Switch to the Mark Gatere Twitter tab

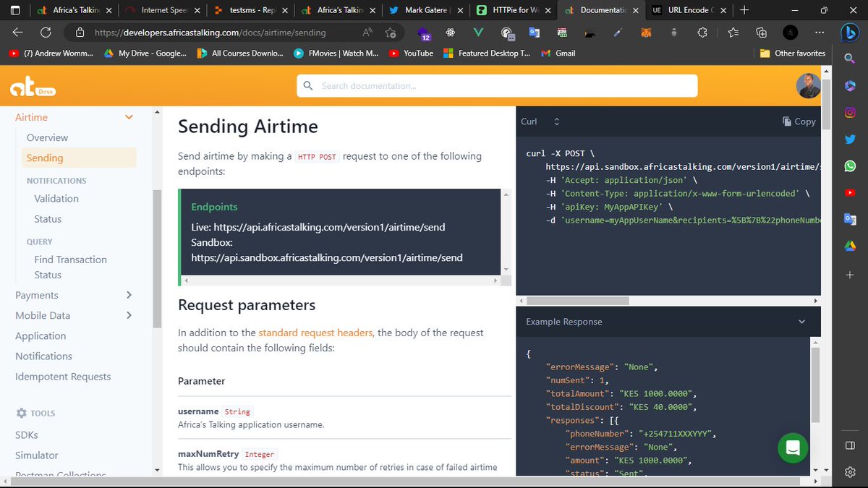[x=427, y=10]
